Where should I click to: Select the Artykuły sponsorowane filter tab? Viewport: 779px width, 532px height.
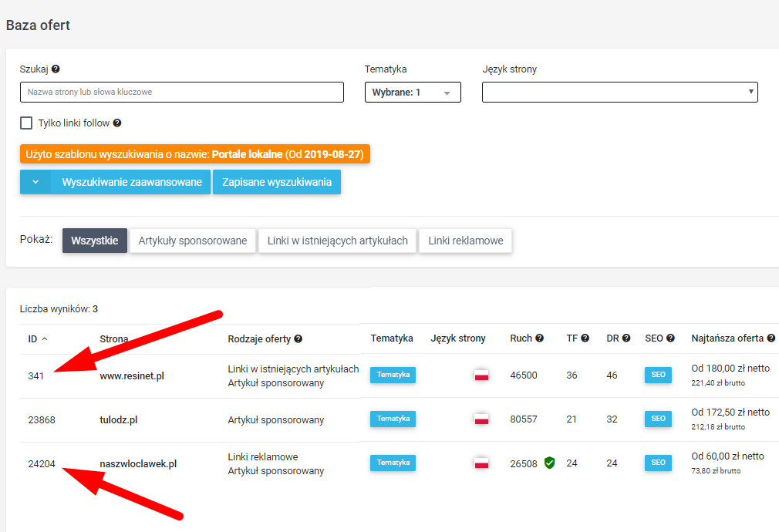point(193,241)
